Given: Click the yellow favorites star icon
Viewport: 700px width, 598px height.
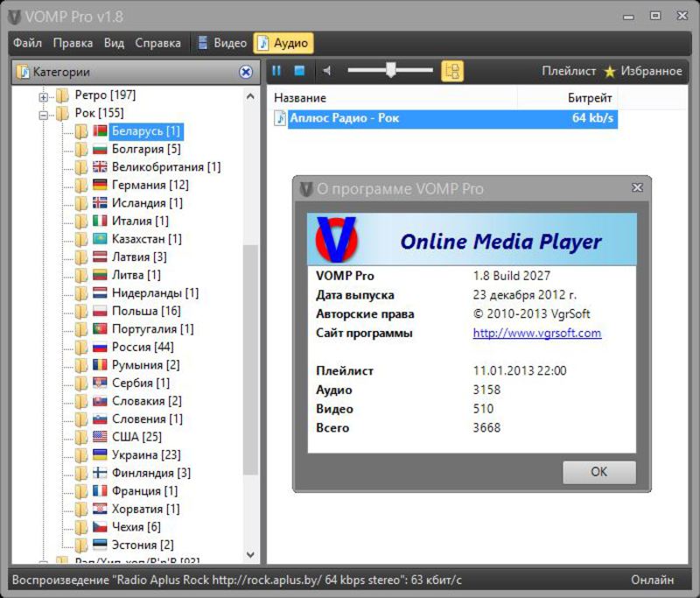Looking at the screenshot, I should click(610, 72).
